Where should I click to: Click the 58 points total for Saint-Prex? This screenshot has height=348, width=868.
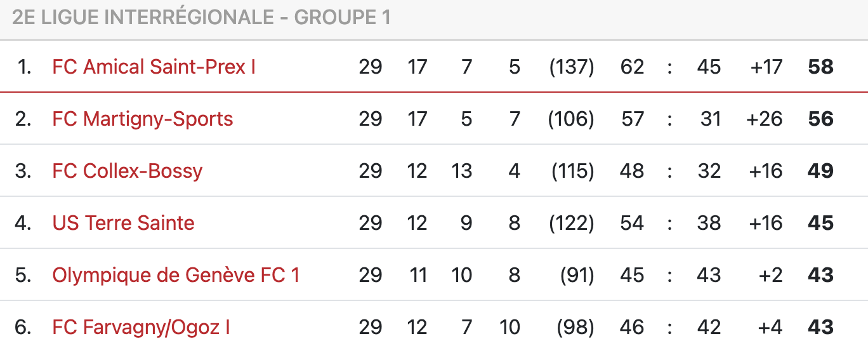click(820, 67)
